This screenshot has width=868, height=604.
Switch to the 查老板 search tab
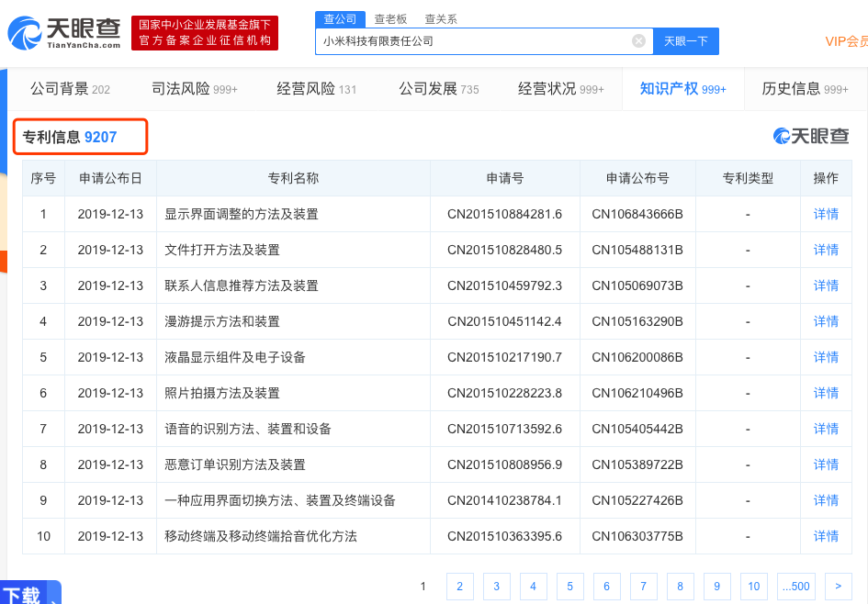click(390, 18)
